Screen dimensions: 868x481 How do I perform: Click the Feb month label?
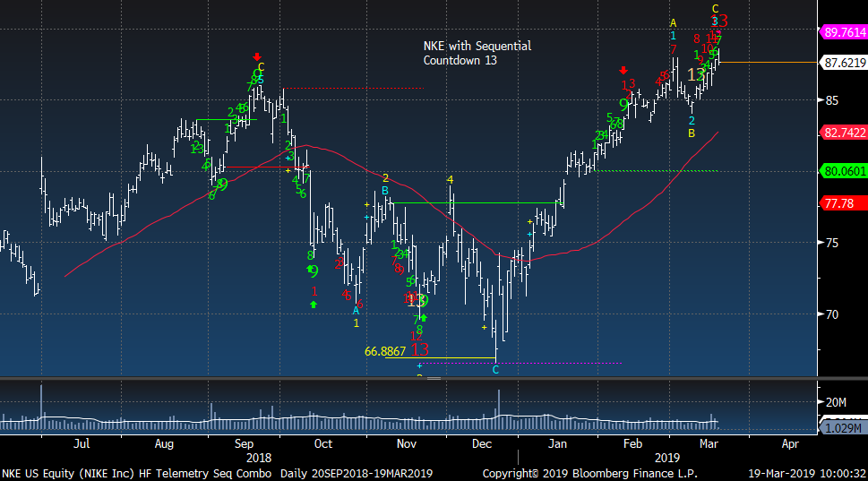tap(632, 443)
